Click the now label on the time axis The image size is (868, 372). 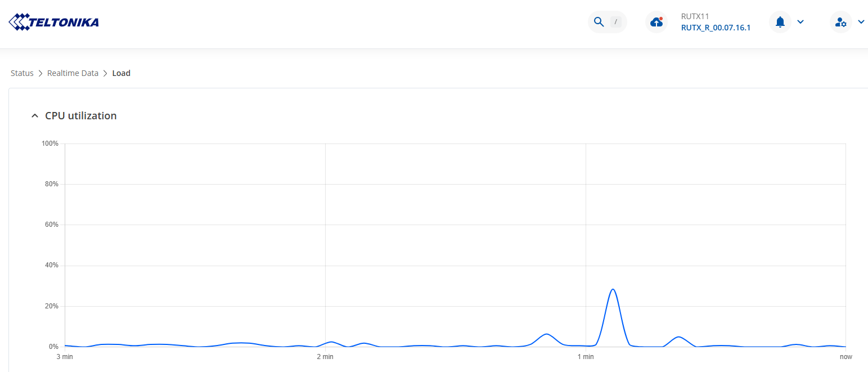(x=845, y=357)
